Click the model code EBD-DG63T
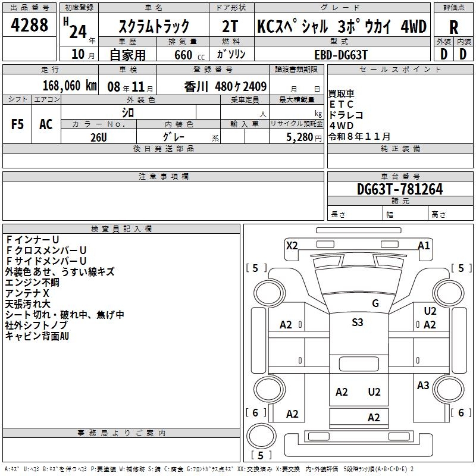The image size is (476, 476). click(341, 55)
